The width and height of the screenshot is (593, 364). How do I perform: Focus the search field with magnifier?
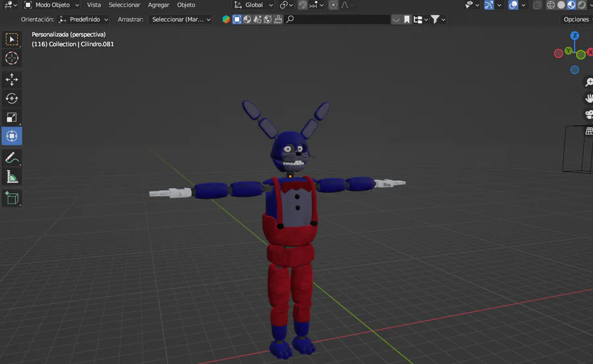click(337, 19)
